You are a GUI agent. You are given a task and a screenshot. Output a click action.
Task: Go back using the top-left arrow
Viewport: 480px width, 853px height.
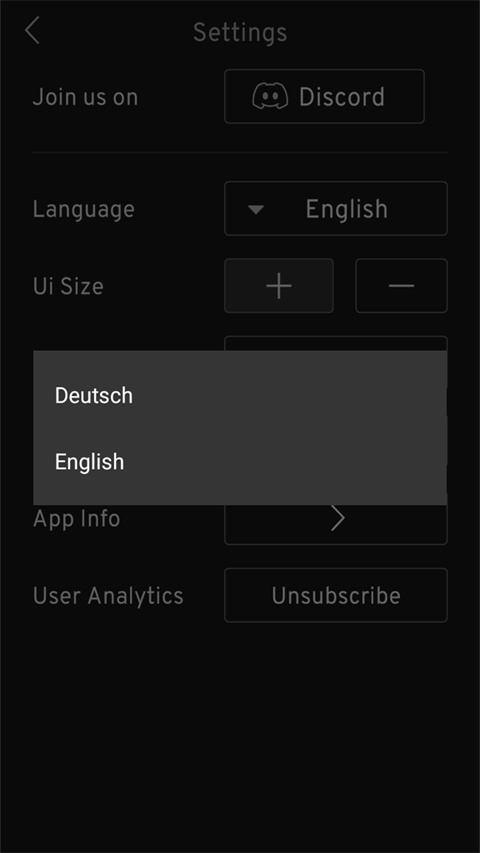click(x=32, y=30)
